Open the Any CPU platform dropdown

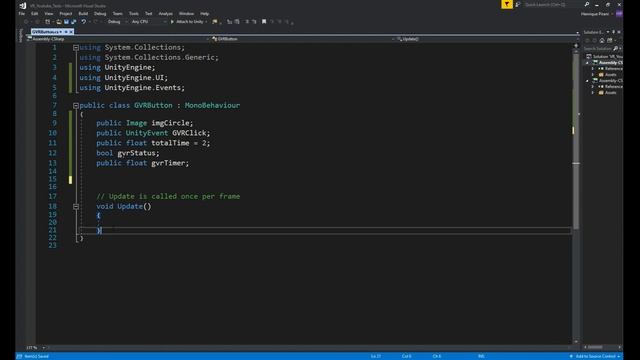(x=149, y=22)
